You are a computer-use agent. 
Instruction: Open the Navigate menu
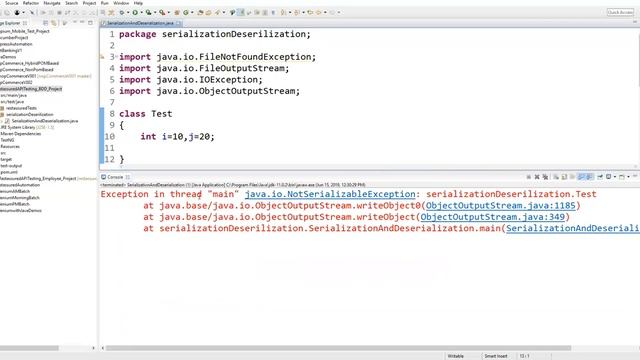click(x=52, y=3)
